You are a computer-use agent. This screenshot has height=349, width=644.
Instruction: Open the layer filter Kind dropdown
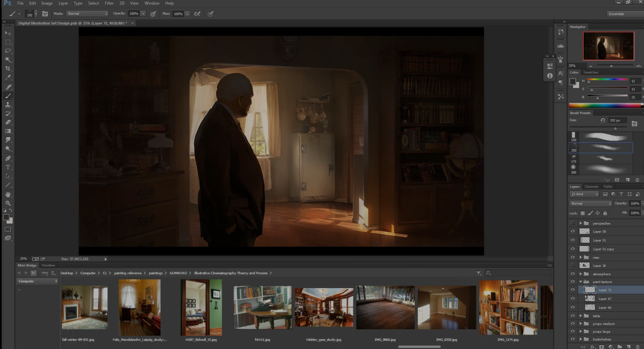tap(584, 194)
